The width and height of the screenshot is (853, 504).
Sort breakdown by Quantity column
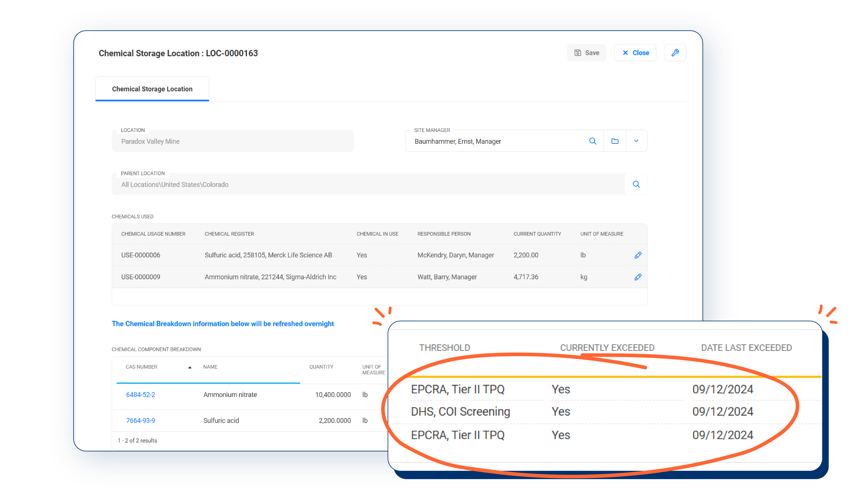(x=321, y=367)
